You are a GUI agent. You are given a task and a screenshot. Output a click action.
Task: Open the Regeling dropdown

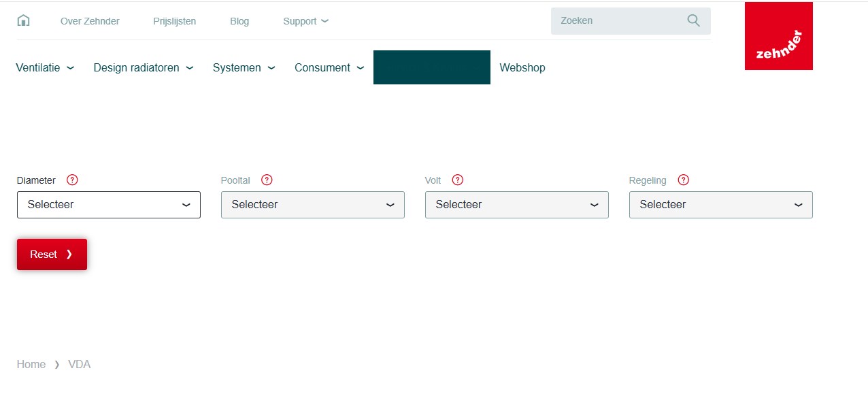[x=721, y=205]
